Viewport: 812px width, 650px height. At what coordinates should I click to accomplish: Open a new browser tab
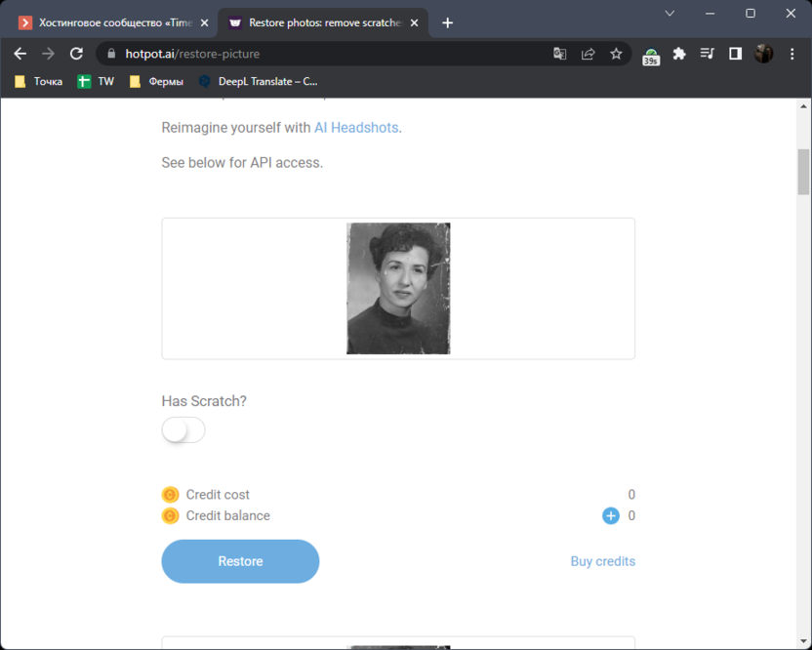point(448,22)
